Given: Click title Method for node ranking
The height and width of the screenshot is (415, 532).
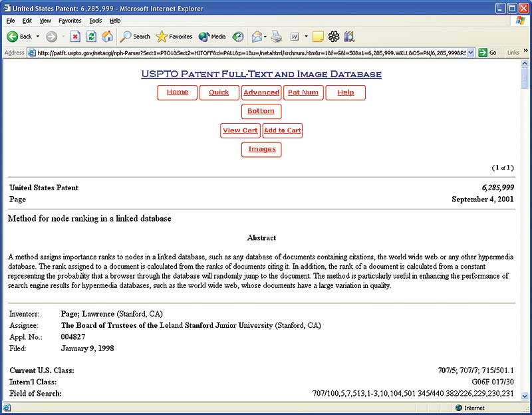Looking at the screenshot, I should click(90, 219).
